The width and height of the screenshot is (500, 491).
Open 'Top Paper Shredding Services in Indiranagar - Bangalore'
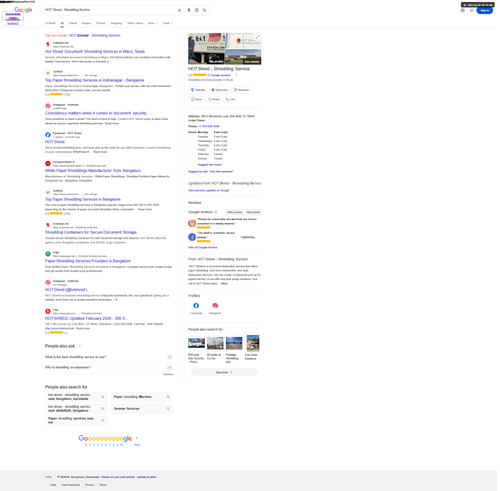click(95, 80)
